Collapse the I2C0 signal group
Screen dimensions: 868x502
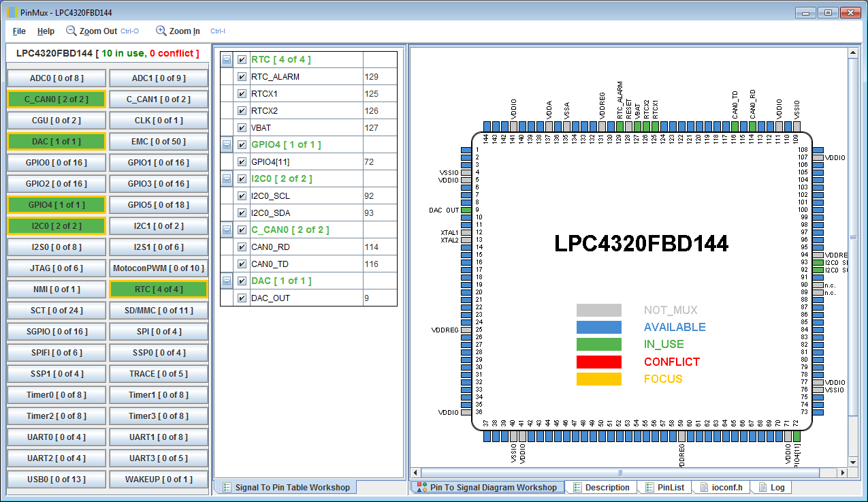[x=227, y=179]
